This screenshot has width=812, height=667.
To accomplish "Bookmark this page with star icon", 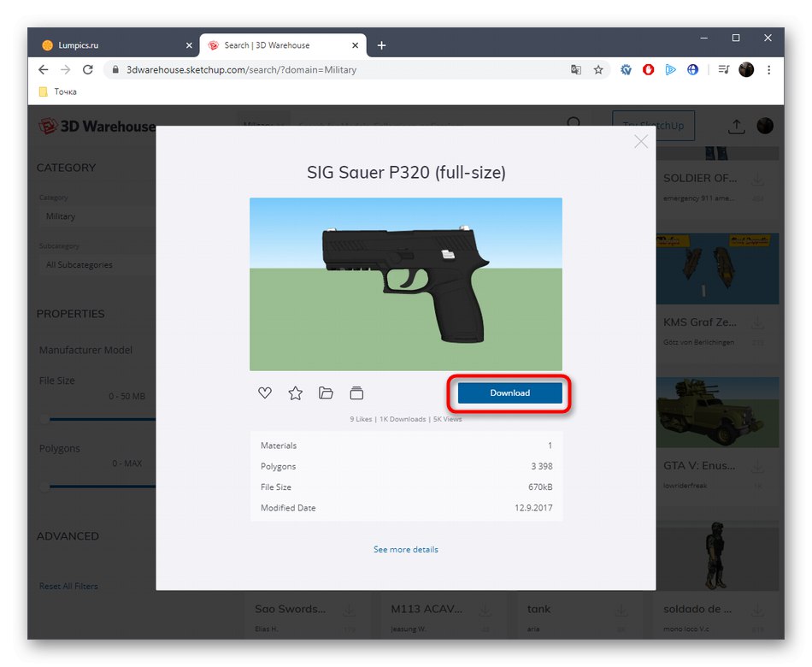I will [x=598, y=69].
